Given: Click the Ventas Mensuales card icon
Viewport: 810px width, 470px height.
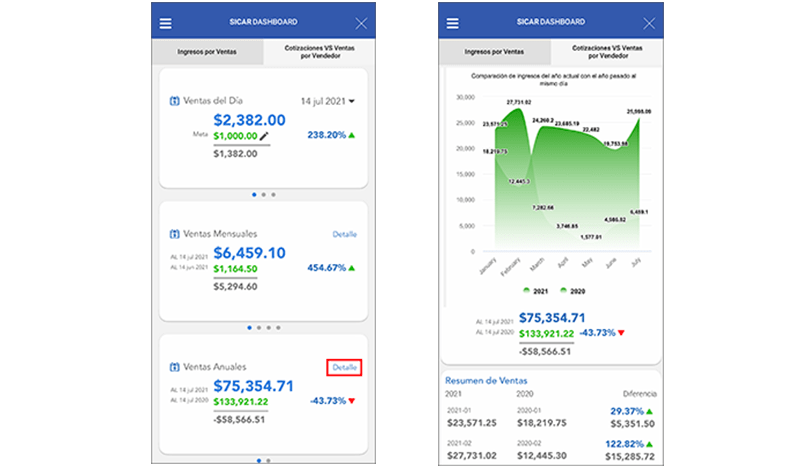Looking at the screenshot, I should pos(175,234).
